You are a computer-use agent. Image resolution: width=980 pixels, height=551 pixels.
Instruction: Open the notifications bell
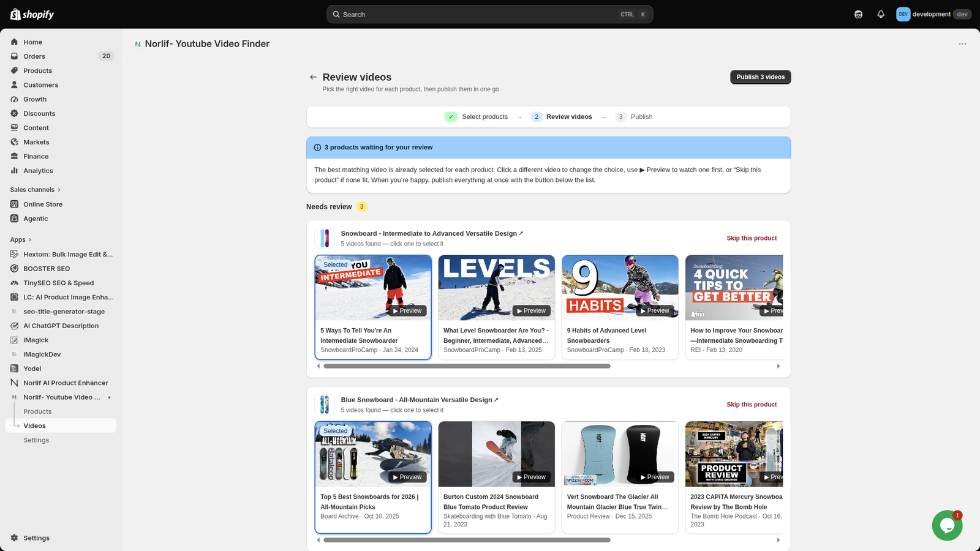pyautogui.click(x=881, y=14)
